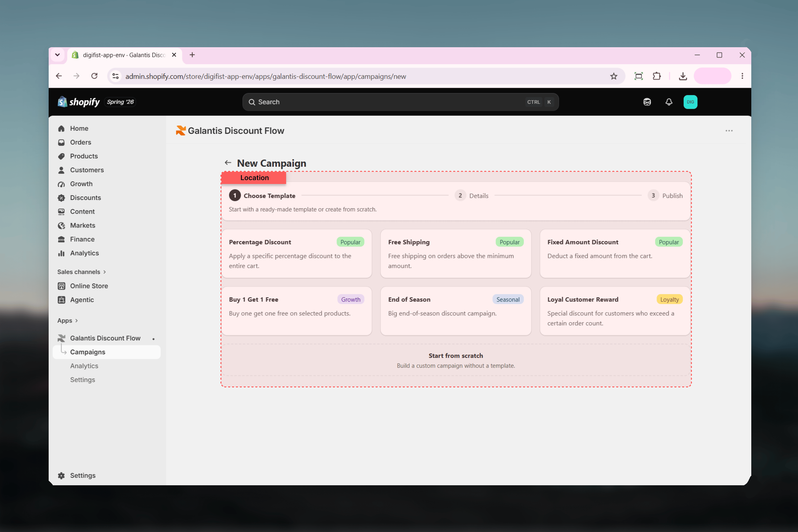Open the app's three-dot more menu
Screen dimensions: 798x532
coord(729,131)
